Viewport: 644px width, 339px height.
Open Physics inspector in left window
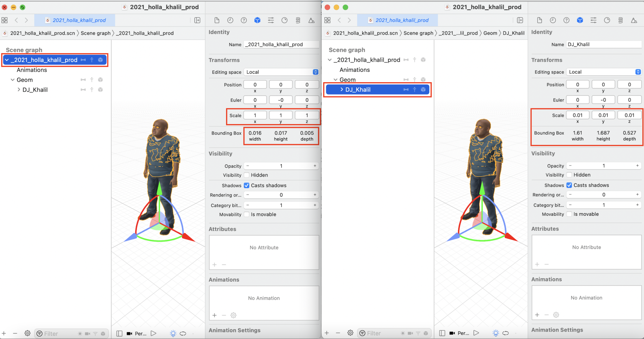298,20
